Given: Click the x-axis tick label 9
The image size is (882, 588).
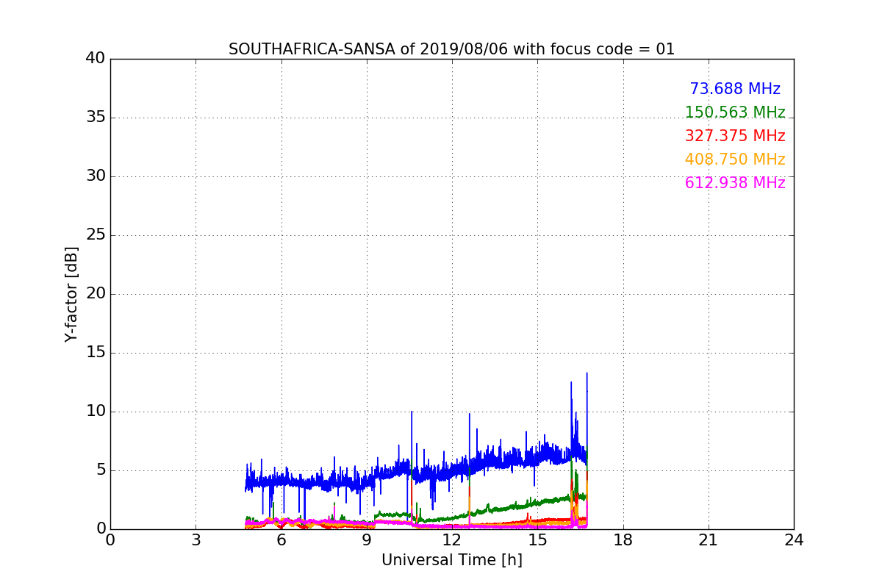Looking at the screenshot, I should pos(366,540).
